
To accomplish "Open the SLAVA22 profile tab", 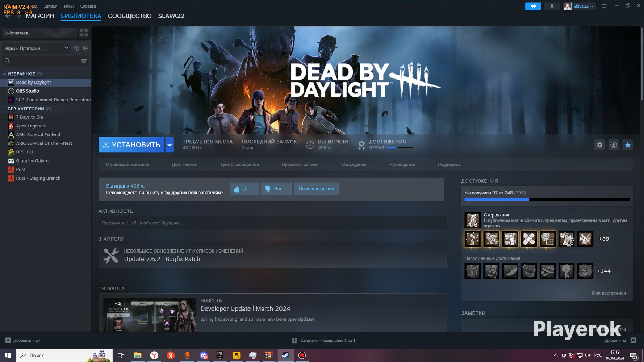I will pos(171,16).
